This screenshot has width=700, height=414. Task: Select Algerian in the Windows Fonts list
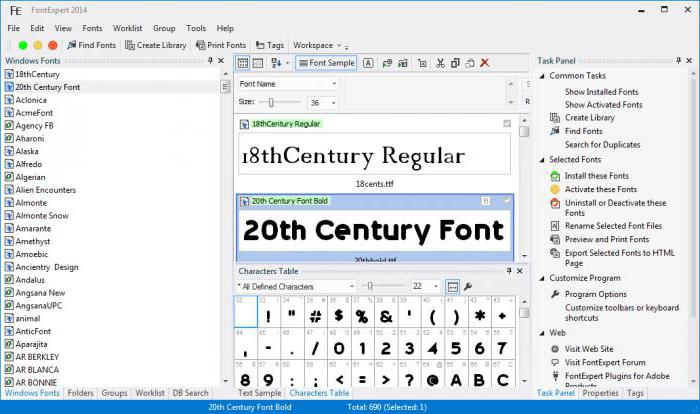click(x=30, y=177)
